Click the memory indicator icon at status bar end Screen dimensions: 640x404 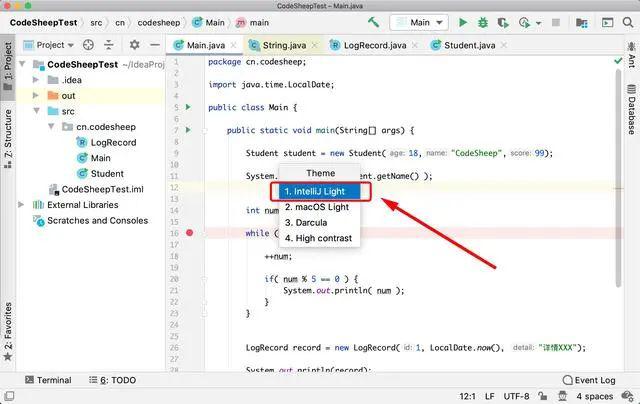(627, 396)
